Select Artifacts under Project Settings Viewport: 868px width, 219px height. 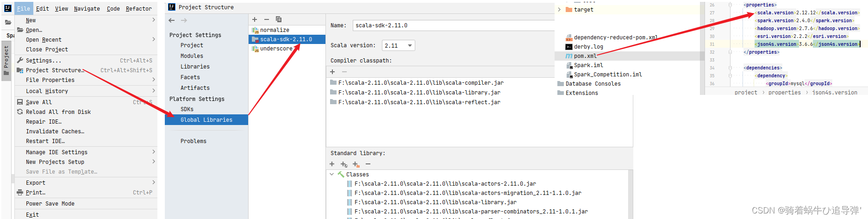(x=195, y=88)
